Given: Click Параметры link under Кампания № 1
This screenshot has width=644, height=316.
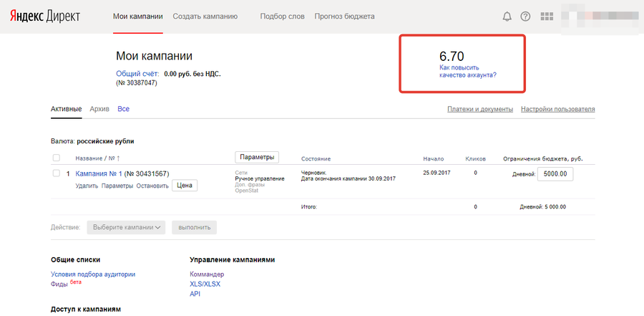Looking at the screenshot, I should pos(117,186).
